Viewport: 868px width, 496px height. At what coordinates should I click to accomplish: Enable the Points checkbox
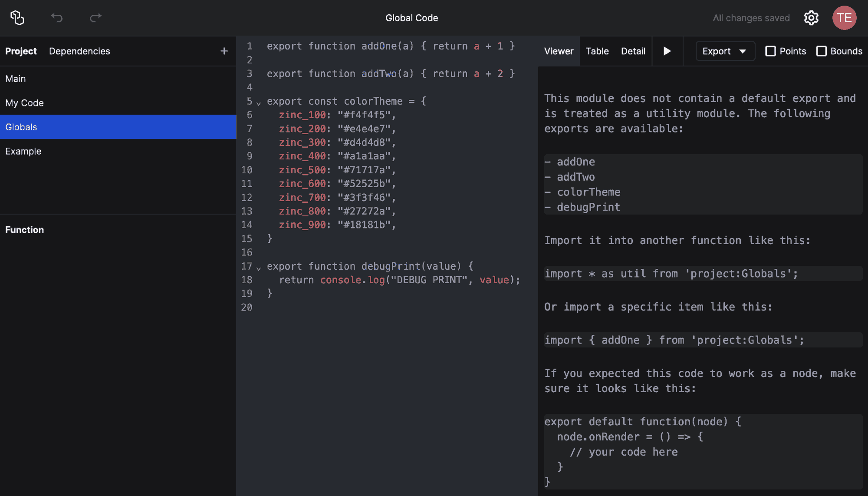click(x=770, y=51)
